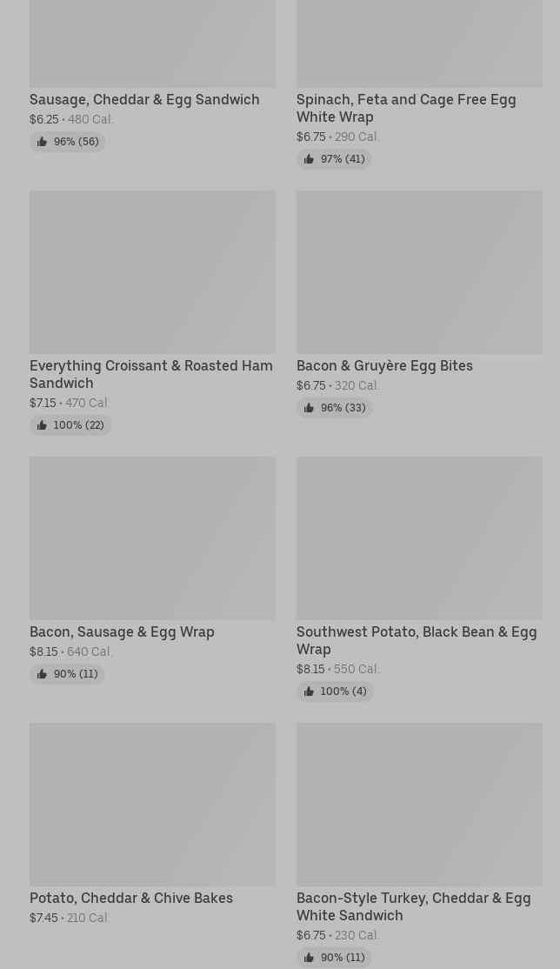Click Everything Croissant sandwich image
Screen dimensions: 560x969
coord(152,272)
